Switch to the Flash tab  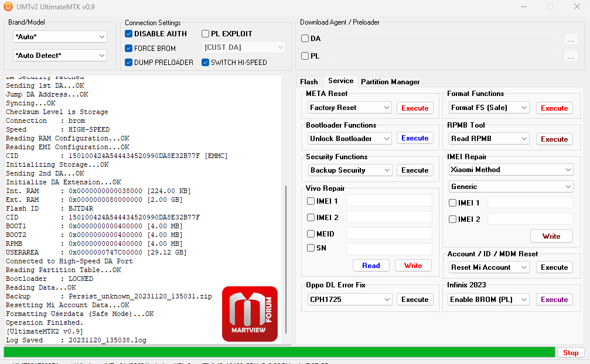point(309,81)
